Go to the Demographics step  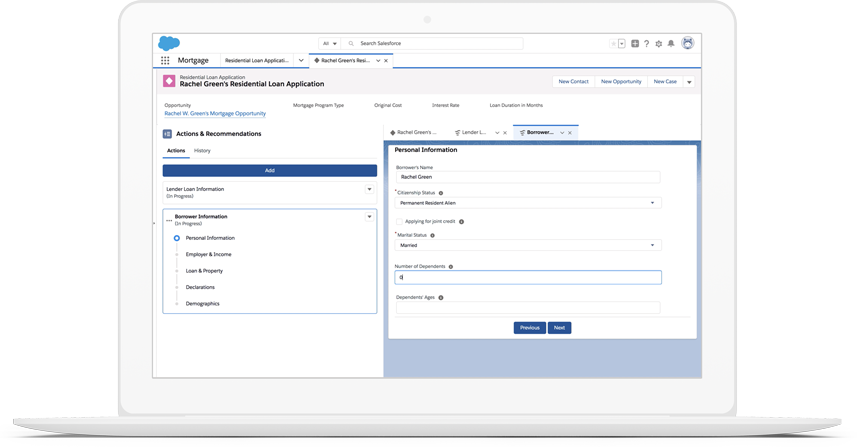pos(202,304)
